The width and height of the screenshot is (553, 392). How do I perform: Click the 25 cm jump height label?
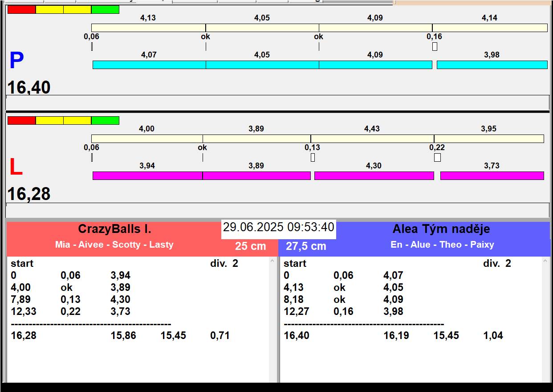click(250, 246)
